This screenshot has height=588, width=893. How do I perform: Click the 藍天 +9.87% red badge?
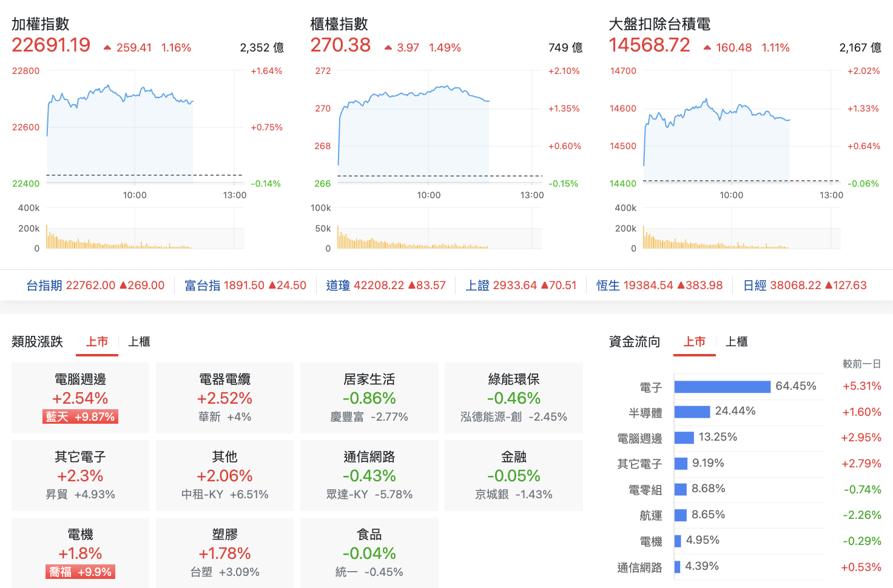point(80,417)
